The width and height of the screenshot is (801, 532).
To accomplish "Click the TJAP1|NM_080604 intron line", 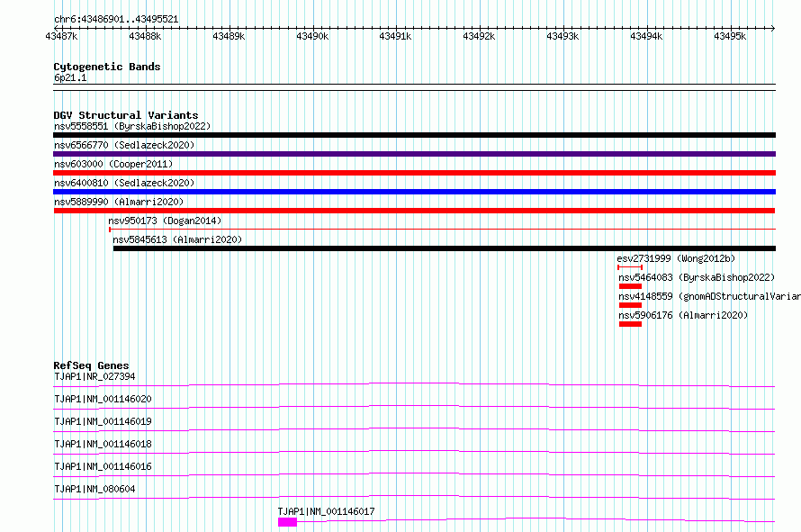I will pyautogui.click(x=414, y=497).
